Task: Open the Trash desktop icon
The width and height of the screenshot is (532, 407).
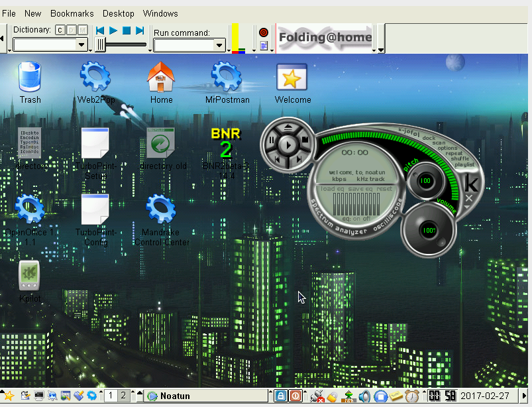Action: point(30,77)
